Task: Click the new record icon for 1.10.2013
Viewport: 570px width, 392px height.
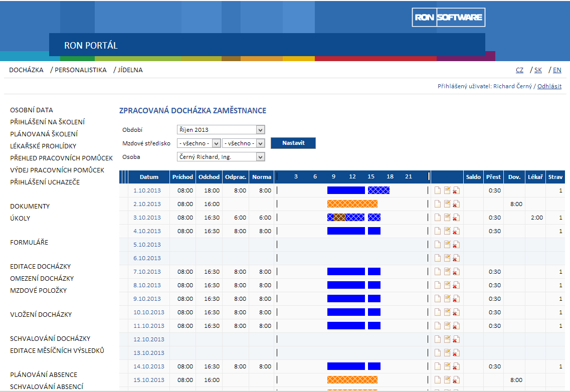Action: (437, 190)
